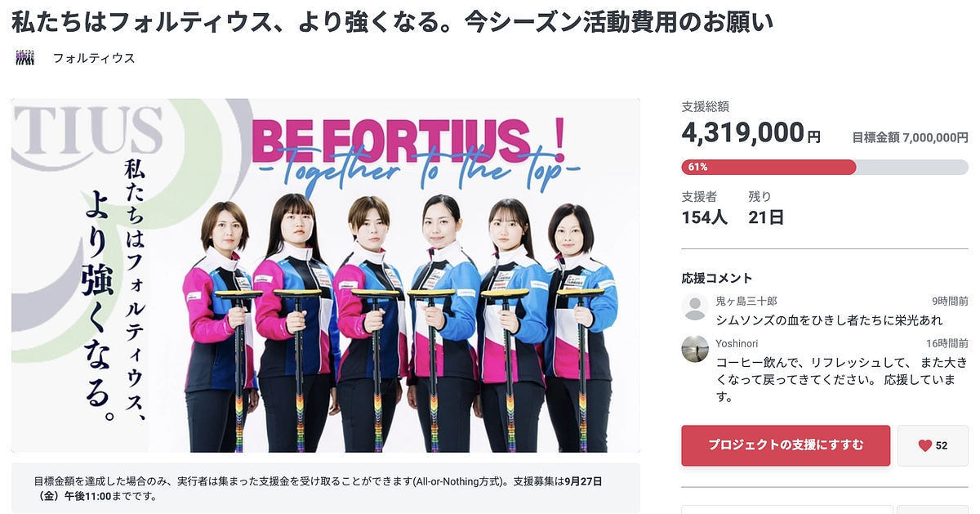Open the フォルティウス profile name link

point(94,58)
